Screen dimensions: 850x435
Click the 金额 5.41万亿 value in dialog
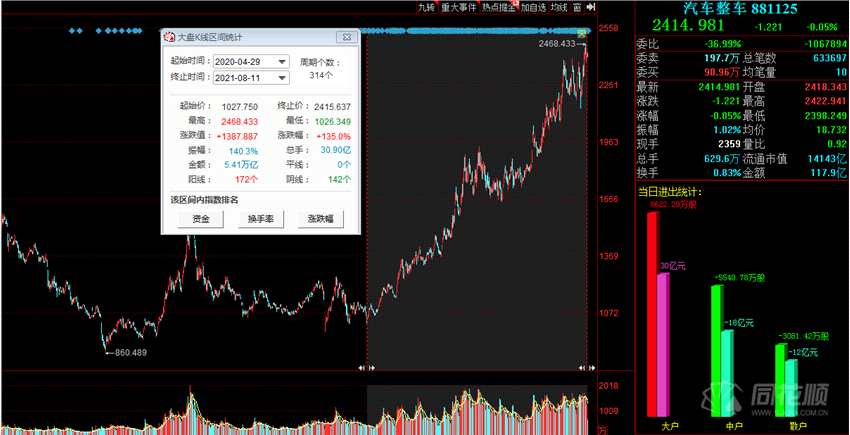[x=242, y=164]
